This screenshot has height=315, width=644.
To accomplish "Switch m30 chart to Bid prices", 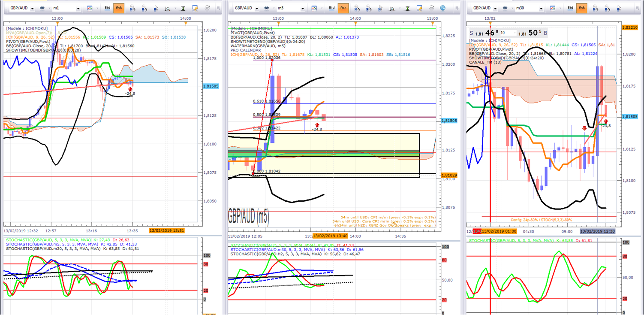I will point(570,8).
